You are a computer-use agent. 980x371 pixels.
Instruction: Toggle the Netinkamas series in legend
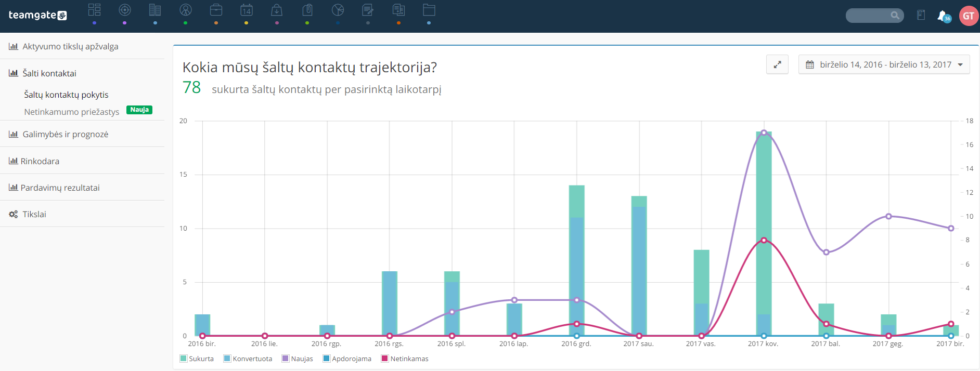405,359
